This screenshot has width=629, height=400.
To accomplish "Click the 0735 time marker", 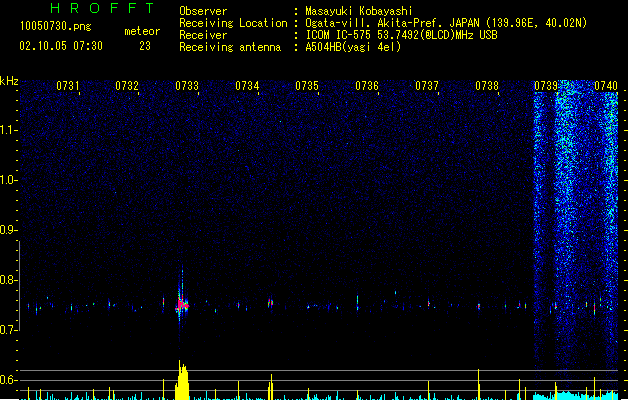I will click(x=307, y=86).
